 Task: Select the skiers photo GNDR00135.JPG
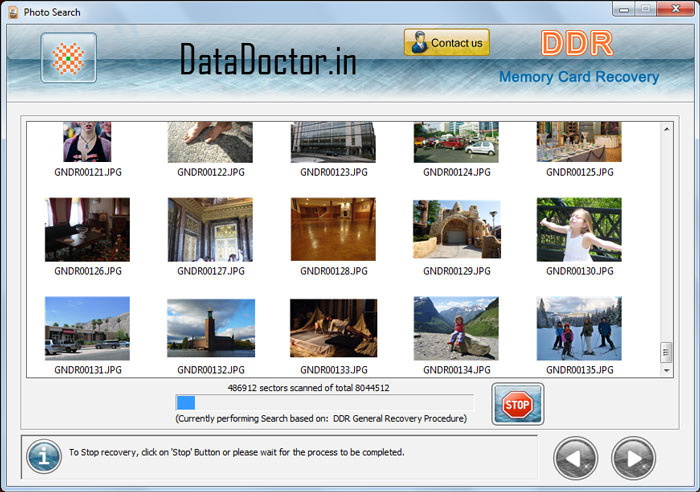[x=579, y=328]
